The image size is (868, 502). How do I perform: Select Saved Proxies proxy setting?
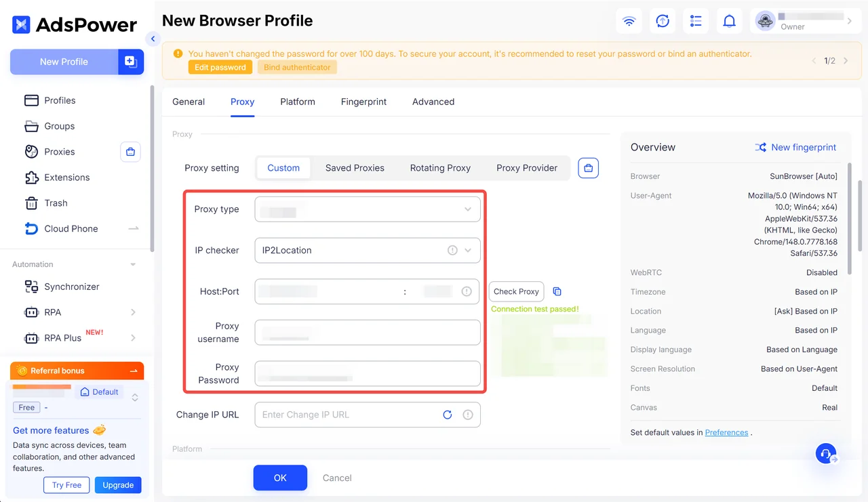[355, 168]
